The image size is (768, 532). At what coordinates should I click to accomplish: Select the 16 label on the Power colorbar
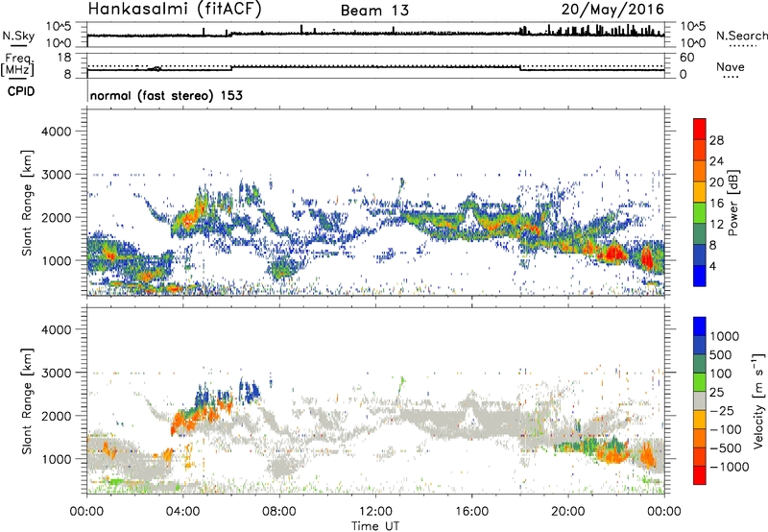point(716,204)
